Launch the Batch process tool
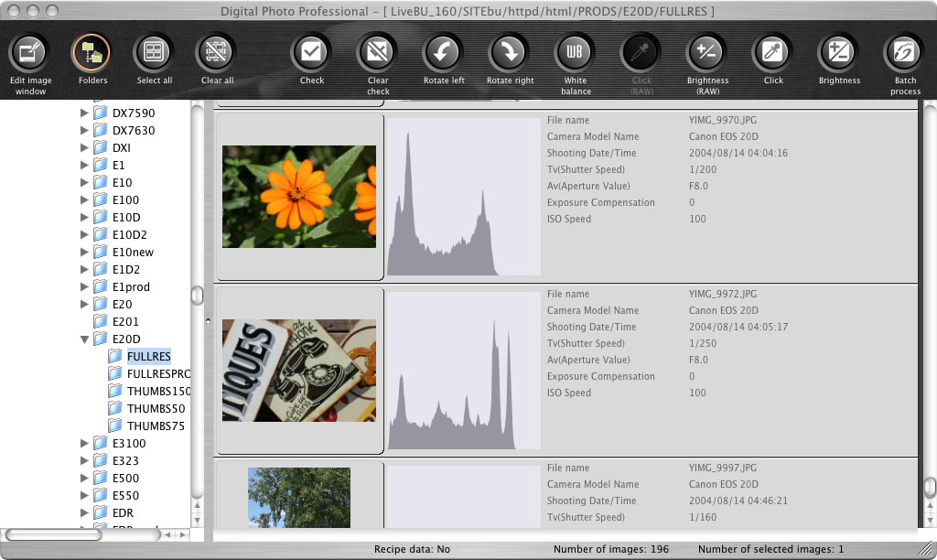This screenshot has width=937, height=560. point(905,53)
